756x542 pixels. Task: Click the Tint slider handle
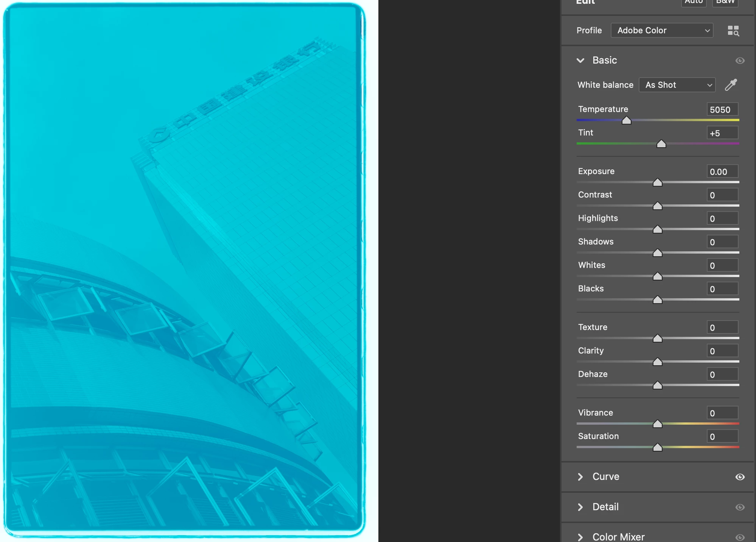click(x=661, y=144)
